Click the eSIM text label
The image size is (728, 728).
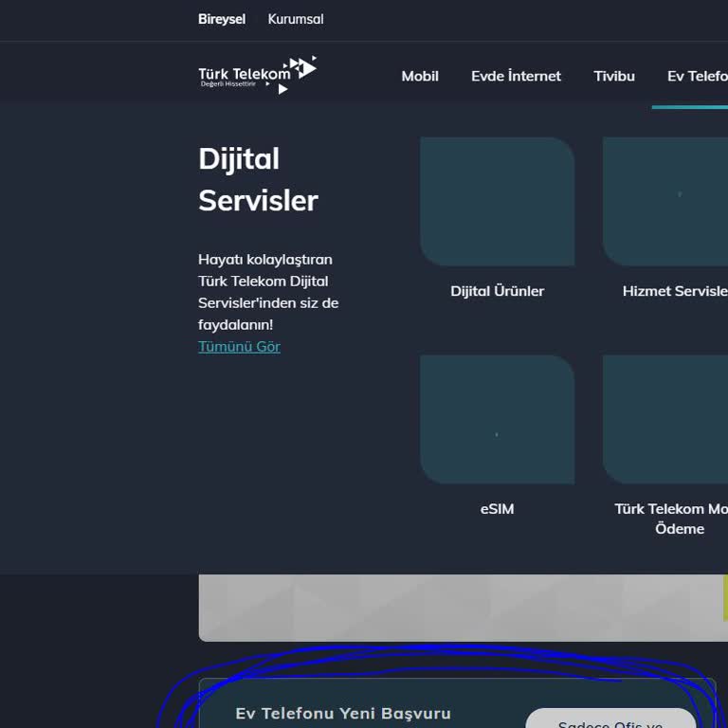pos(497,509)
